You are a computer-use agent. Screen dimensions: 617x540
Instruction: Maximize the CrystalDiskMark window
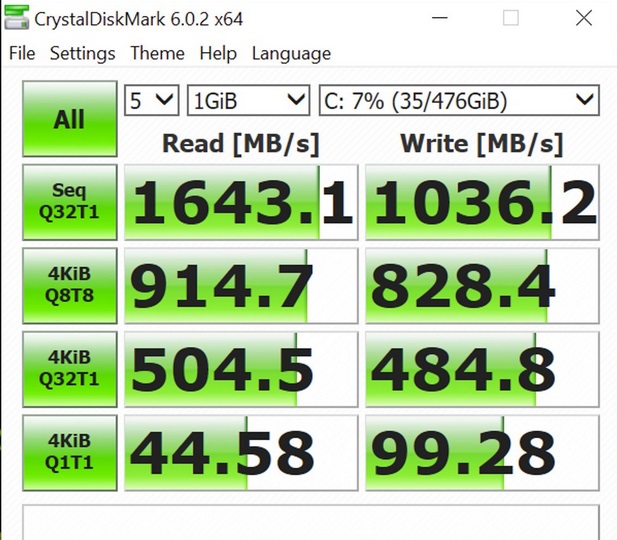coord(511,18)
